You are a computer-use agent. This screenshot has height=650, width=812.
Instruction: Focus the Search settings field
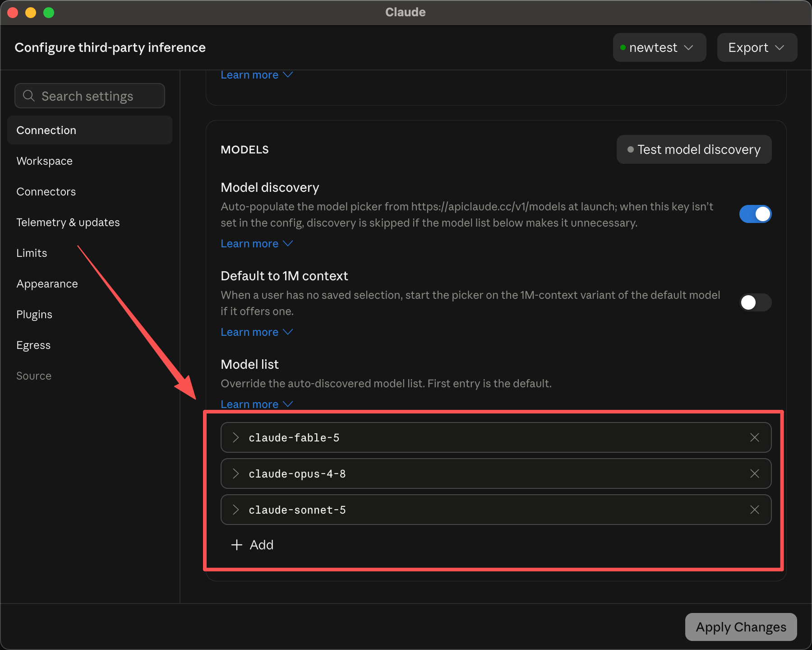90,96
